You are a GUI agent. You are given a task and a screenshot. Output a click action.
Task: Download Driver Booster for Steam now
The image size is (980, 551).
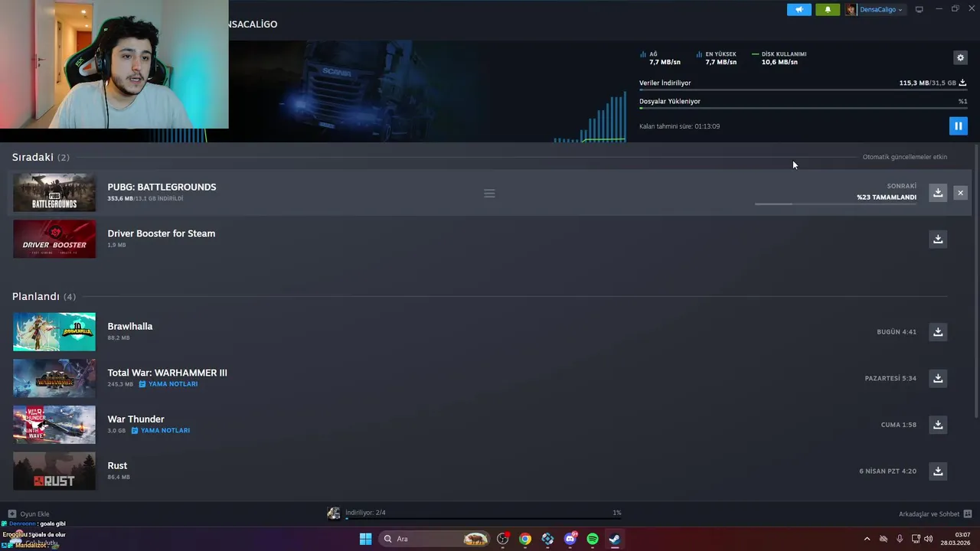(938, 240)
